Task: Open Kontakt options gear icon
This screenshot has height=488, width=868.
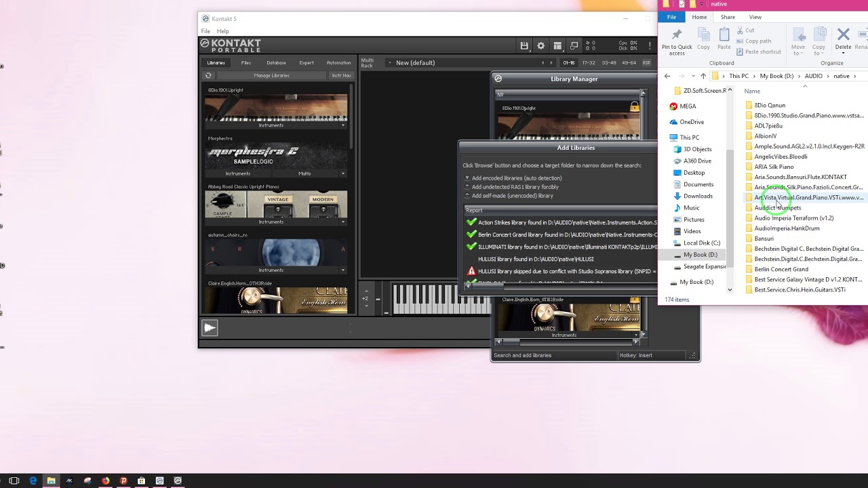Action: [540, 45]
